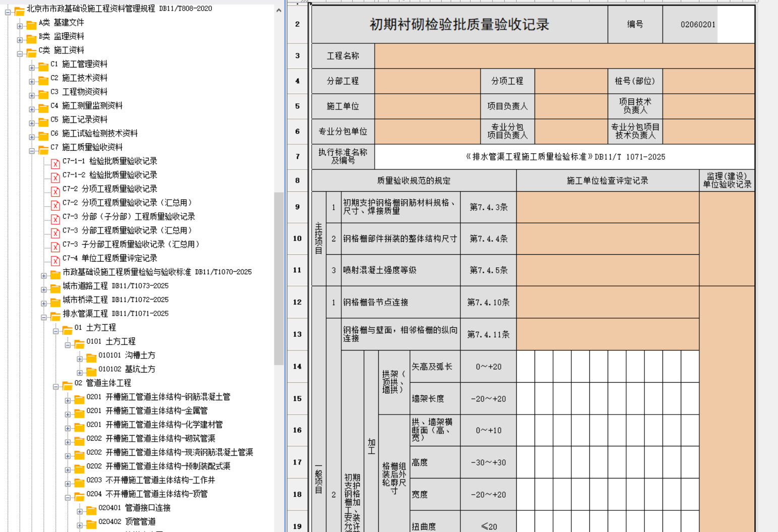Image resolution: width=778 pixels, height=532 pixels.
Task: Click the folder icon beside A类 基建文件
Action: tap(31, 24)
